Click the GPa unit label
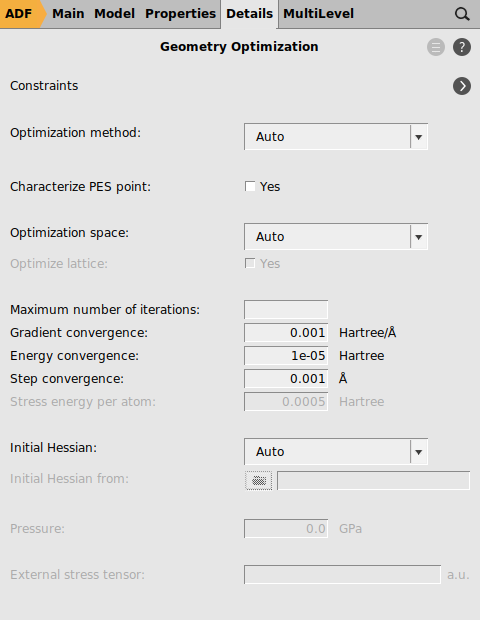The image size is (480, 620). [x=350, y=529]
